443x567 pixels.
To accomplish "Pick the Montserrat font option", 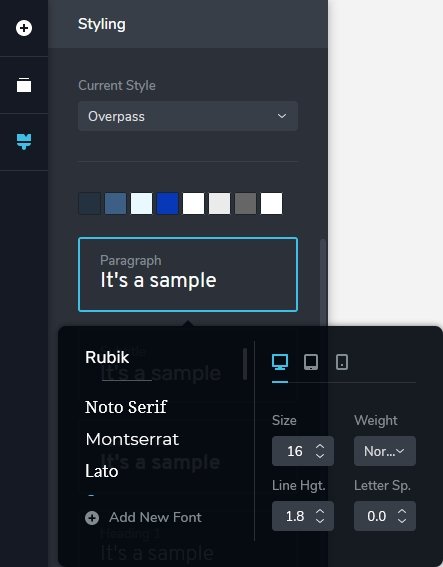I will click(132, 439).
